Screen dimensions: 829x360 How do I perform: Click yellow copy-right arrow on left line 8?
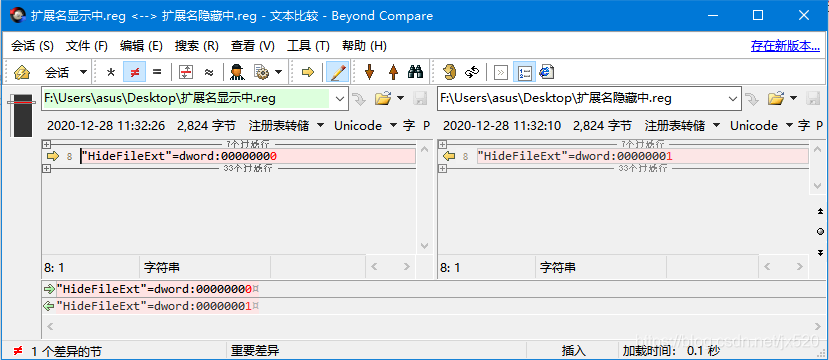point(53,156)
